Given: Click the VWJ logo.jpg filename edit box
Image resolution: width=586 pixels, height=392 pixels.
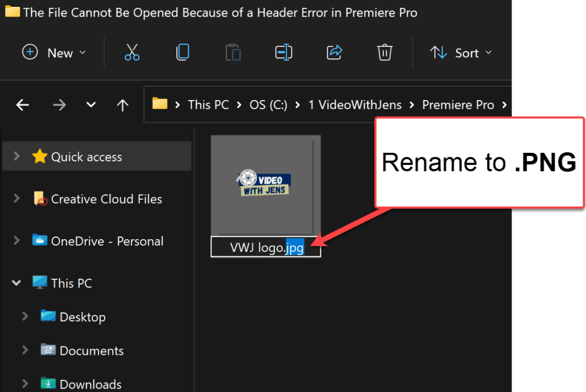Looking at the screenshot, I should click(x=266, y=247).
